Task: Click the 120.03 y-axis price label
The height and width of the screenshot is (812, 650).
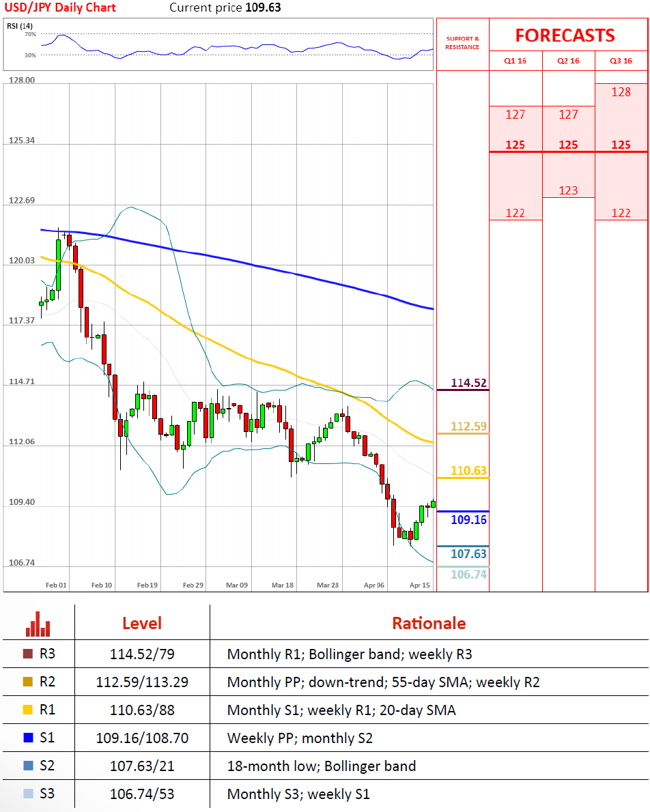Action: click(x=22, y=261)
